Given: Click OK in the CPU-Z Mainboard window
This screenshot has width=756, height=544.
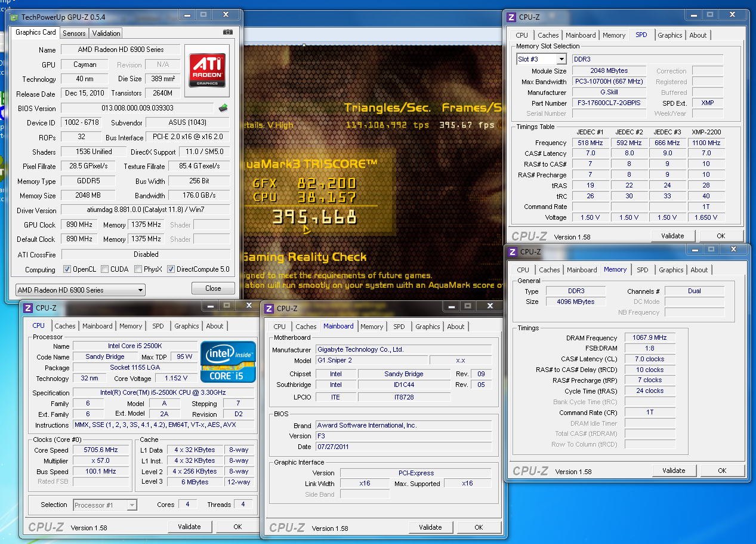Looking at the screenshot, I should [479, 527].
